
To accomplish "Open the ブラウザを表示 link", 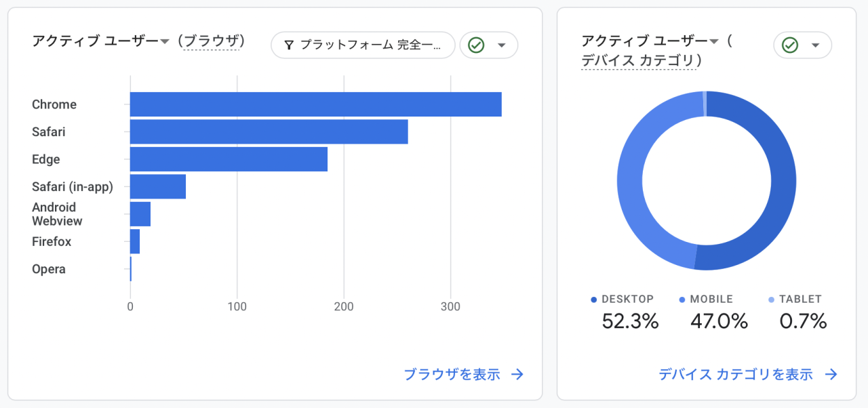I will [x=452, y=374].
